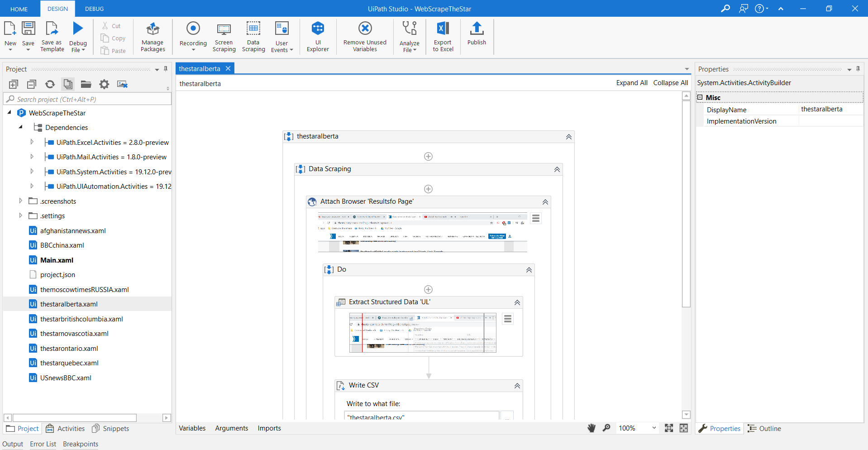Expand all nodes in the Project panel
The height and width of the screenshot is (450, 868).
(x=14, y=84)
